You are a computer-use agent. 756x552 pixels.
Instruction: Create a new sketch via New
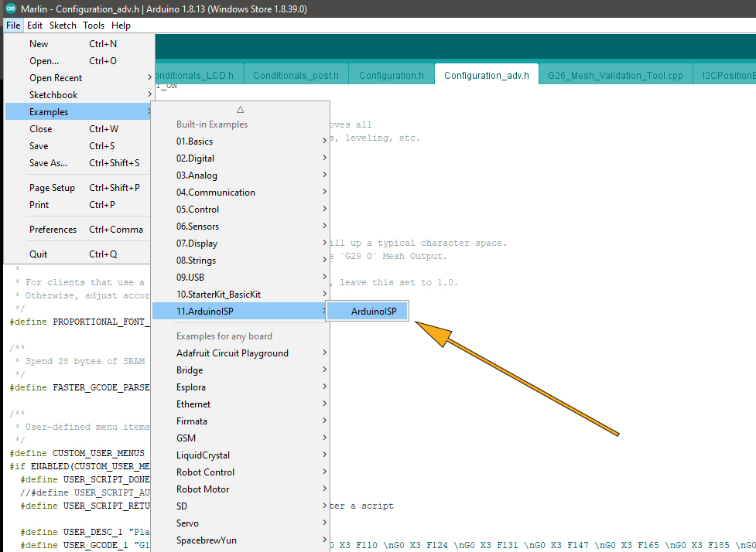[x=39, y=43]
